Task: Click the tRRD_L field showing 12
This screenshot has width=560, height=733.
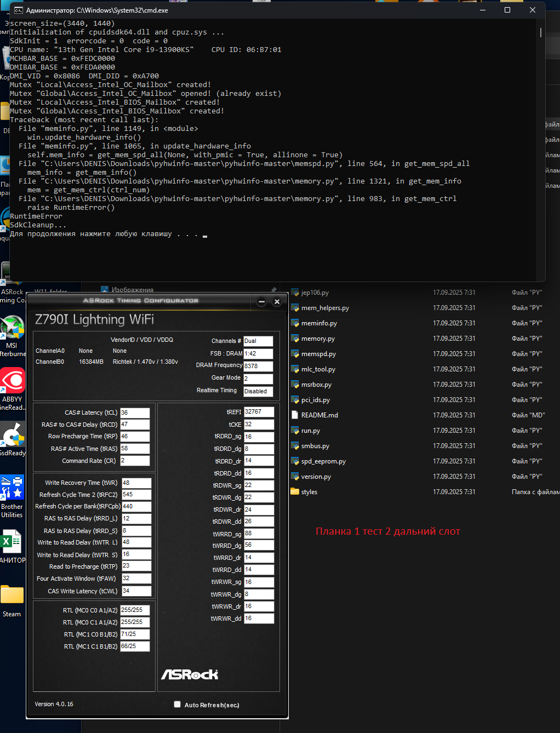Action: tap(136, 518)
